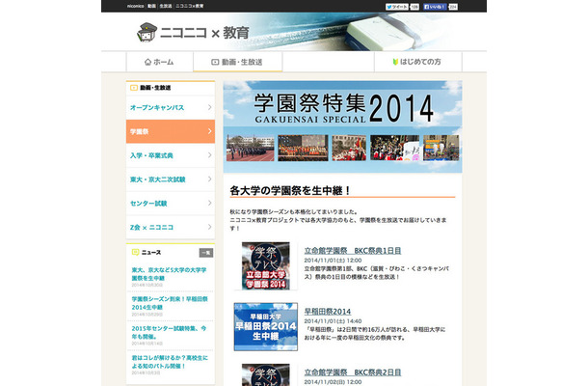This screenshot has width=588, height=386.
Task: Click the ニコニコ×教育 mascot logo
Action: [147, 32]
